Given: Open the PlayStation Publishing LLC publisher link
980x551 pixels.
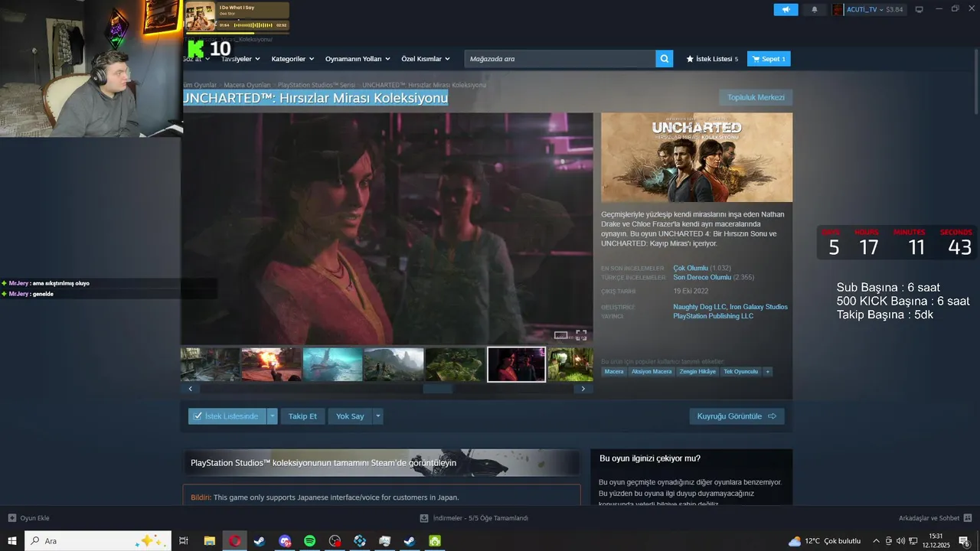Looking at the screenshot, I should [x=713, y=316].
